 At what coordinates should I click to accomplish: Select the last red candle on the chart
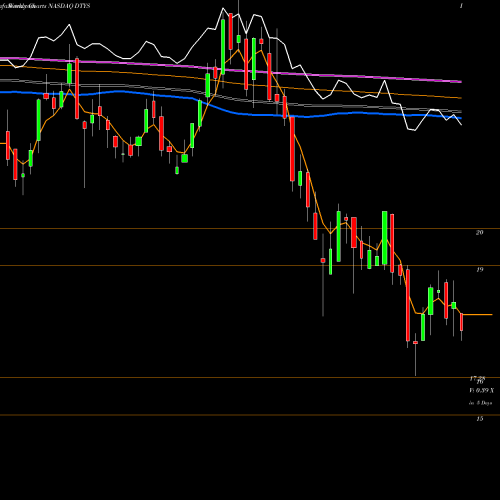pyautogui.click(x=461, y=322)
